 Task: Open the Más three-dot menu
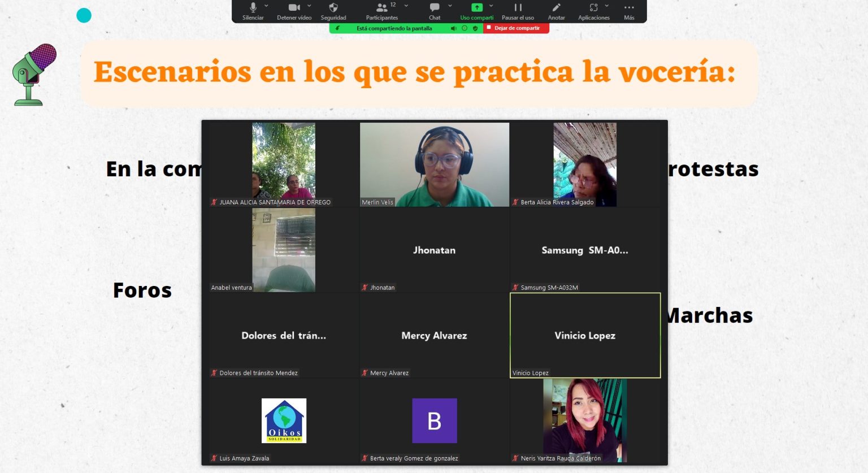[x=629, y=11]
